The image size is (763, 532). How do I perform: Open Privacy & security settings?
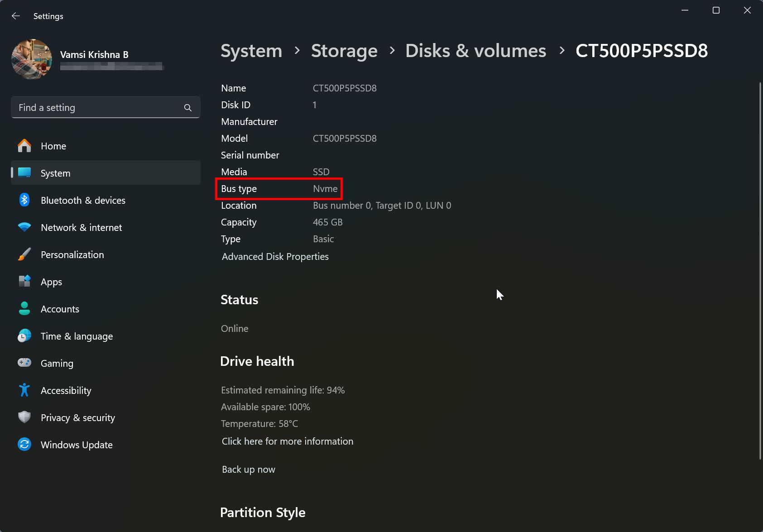[x=106, y=417]
